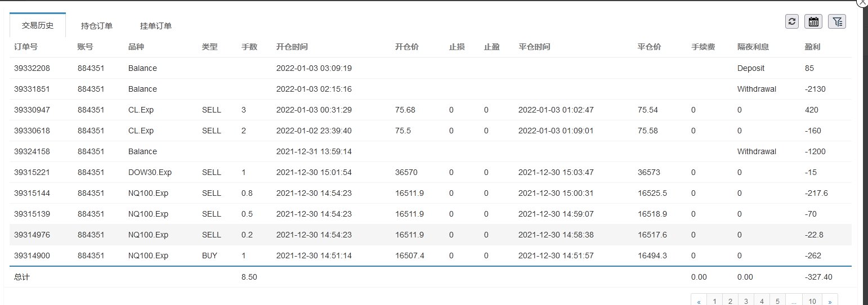
Task: Click the 订单号 column header
Action: (x=26, y=47)
